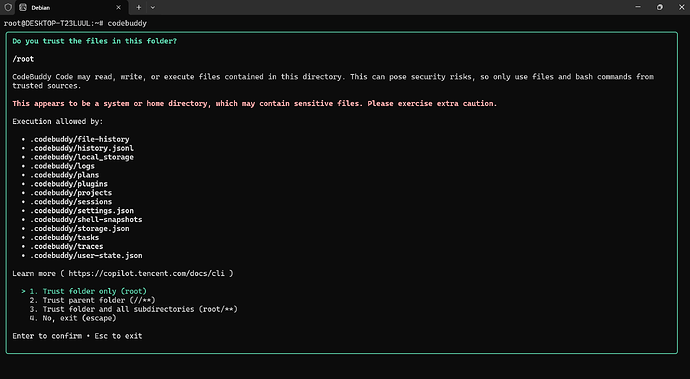Click the heading 'Do you trust the files in this folder?'
Screen dimensions: 690x379
[95, 41]
